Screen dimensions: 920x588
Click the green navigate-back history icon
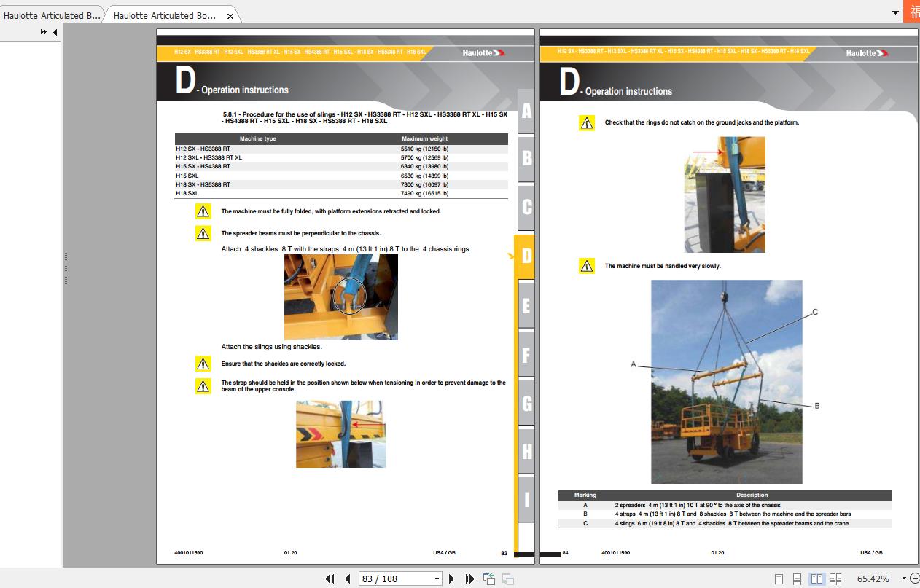pos(488,579)
